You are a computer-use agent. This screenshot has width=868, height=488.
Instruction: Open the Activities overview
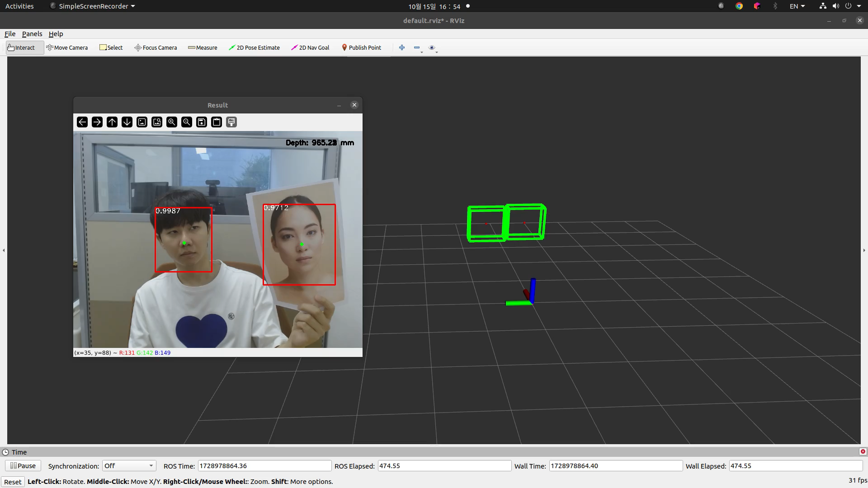[19, 6]
